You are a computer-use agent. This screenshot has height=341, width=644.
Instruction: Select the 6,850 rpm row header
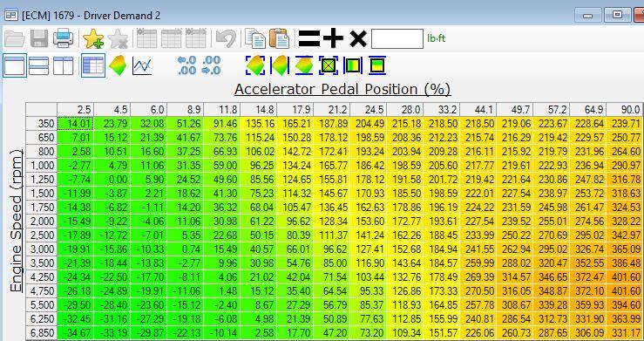[42, 333]
